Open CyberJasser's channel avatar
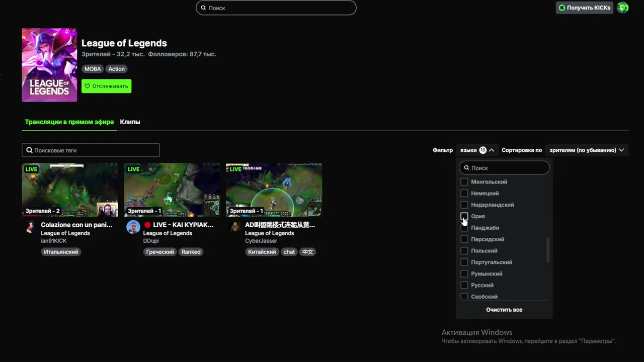Viewport: 644px width, 362px height. click(x=235, y=227)
